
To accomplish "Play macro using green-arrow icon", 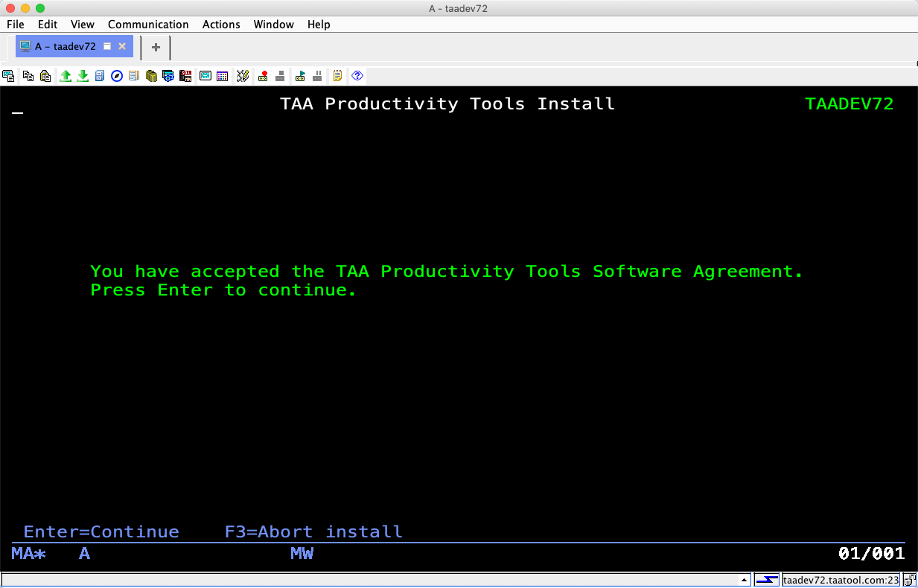I will click(300, 76).
